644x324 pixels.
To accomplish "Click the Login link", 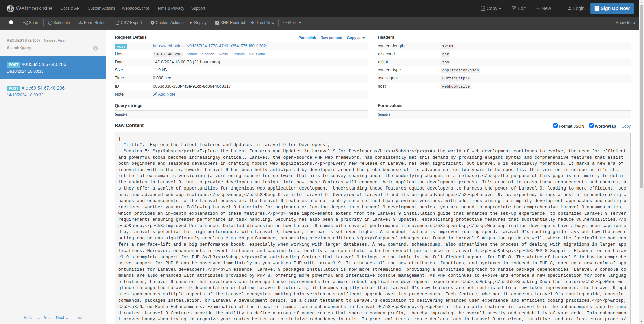I will (x=576, y=8).
